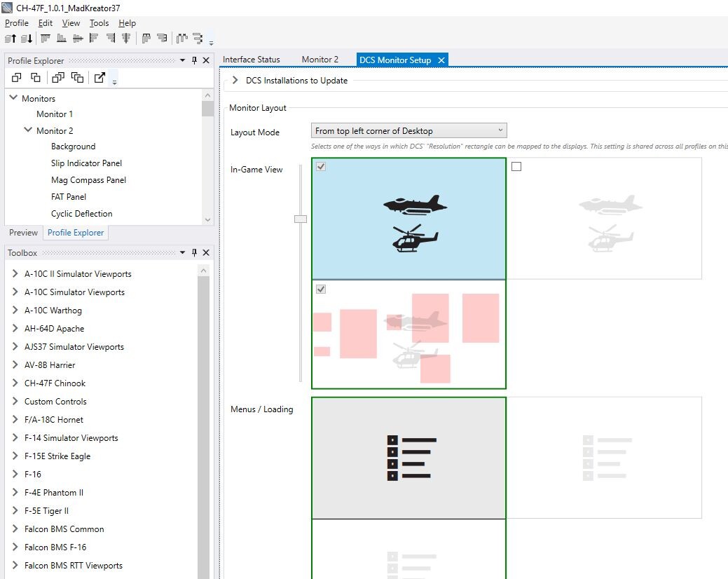Check In-Game View on the right monitor

click(x=516, y=166)
